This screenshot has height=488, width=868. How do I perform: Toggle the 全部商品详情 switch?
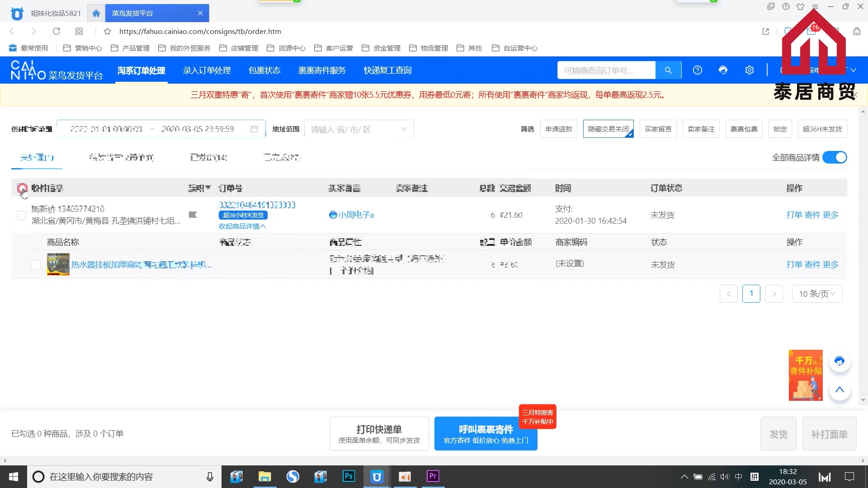834,157
